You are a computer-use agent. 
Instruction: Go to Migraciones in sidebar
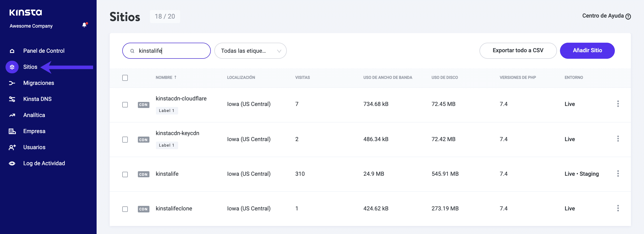click(38, 83)
